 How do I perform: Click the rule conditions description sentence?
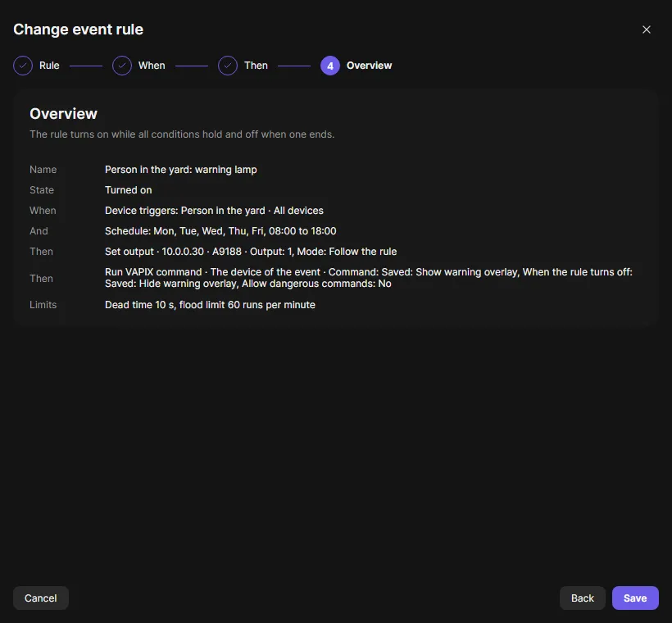point(182,134)
